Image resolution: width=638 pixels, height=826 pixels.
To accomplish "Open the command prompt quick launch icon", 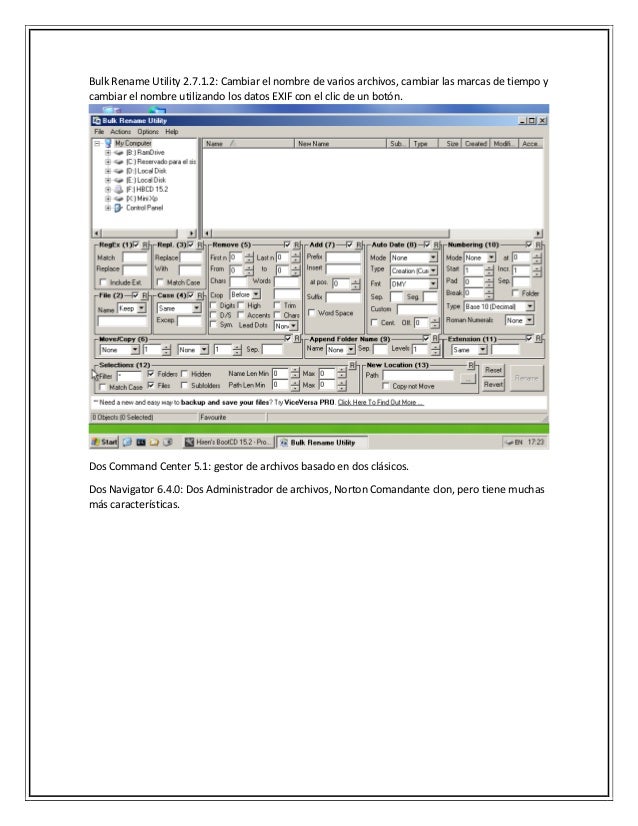I will [x=141, y=442].
